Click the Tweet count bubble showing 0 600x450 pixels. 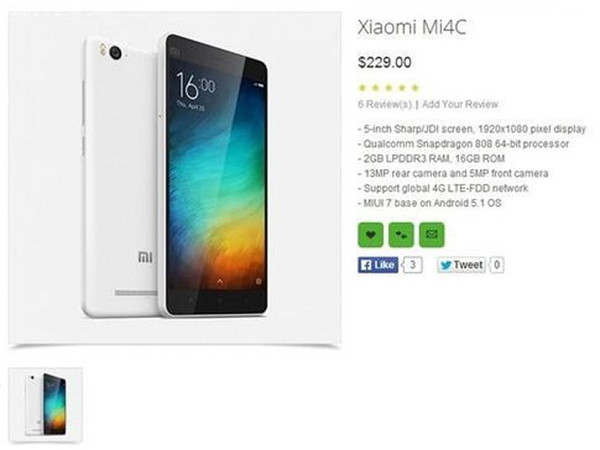coord(496,265)
